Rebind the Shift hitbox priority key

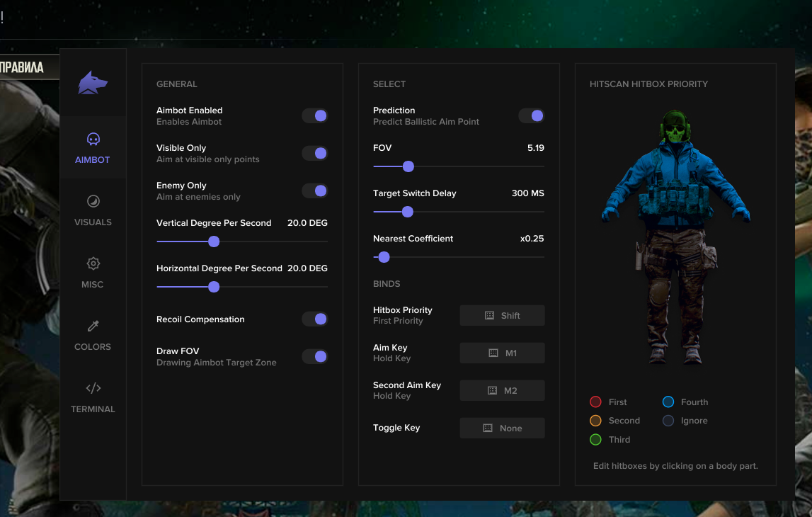click(502, 315)
